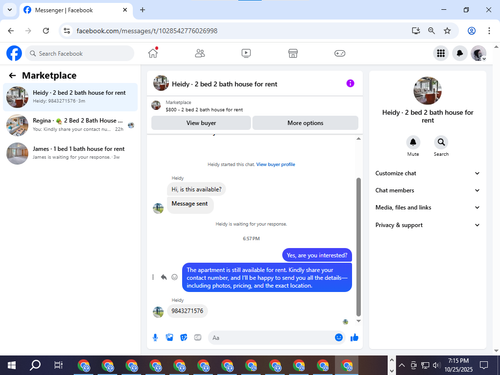Close the Messenger | Facebook tab

click(125, 10)
